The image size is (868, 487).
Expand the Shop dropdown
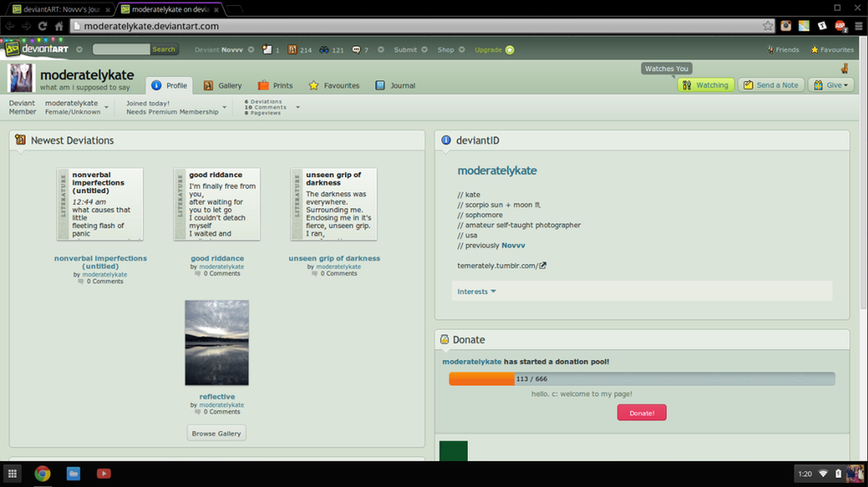point(462,50)
